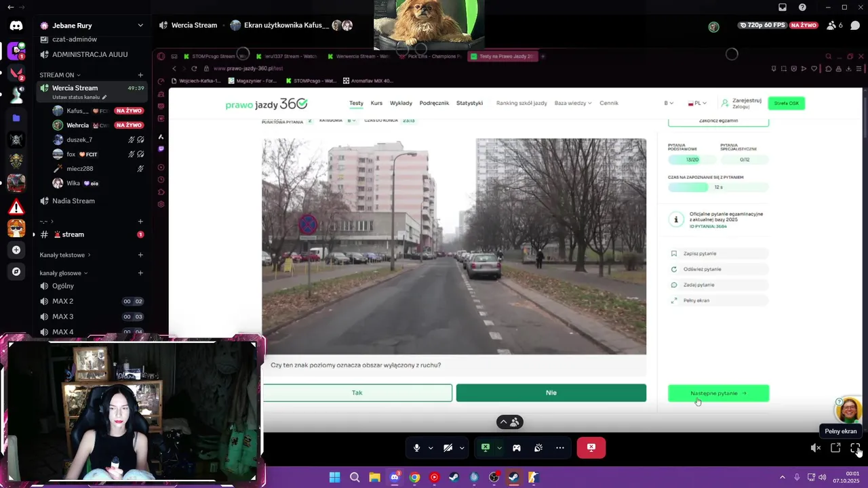Open Valorant server icon in sidebar

(16, 73)
